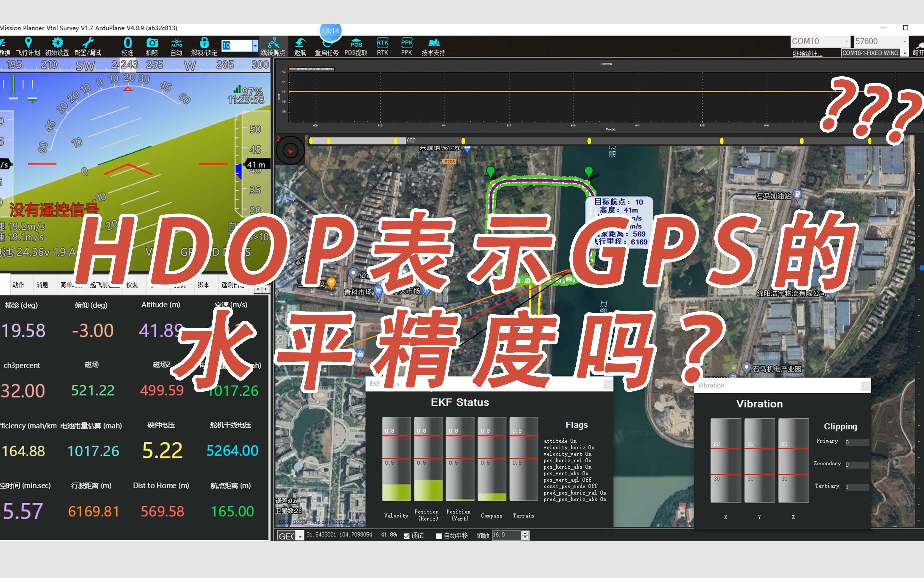
Task: Click the 磁场 value 521.22
Action: tap(93, 391)
